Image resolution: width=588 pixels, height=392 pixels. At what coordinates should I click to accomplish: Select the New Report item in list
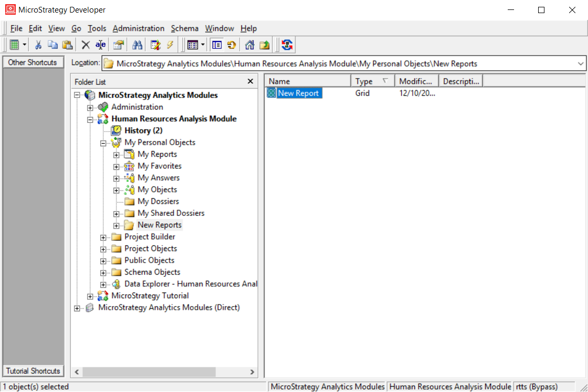tap(298, 93)
